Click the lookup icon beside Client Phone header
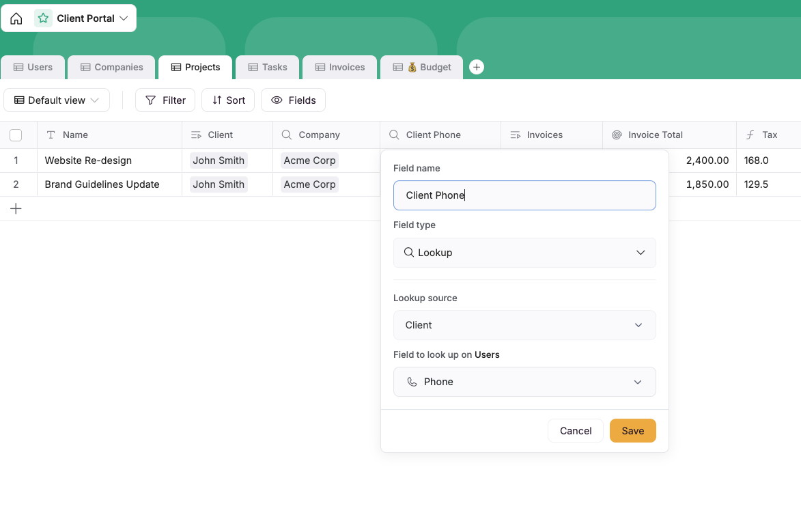The image size is (801, 532). (394, 135)
